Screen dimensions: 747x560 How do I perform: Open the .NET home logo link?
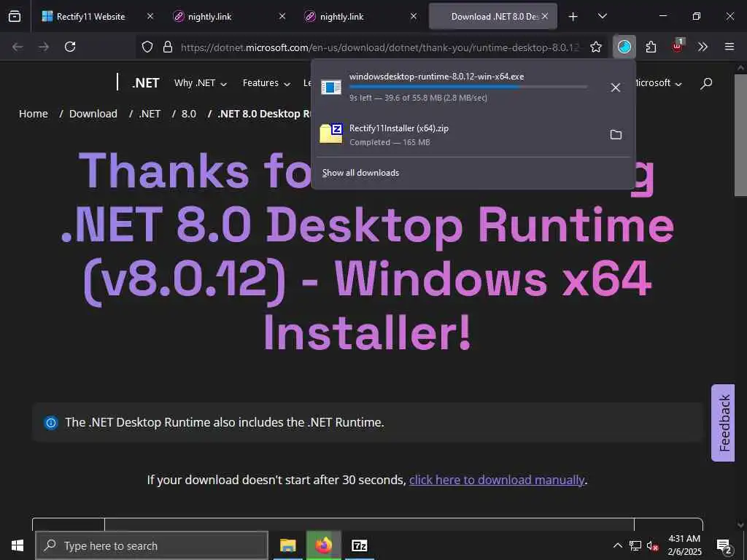click(x=145, y=83)
